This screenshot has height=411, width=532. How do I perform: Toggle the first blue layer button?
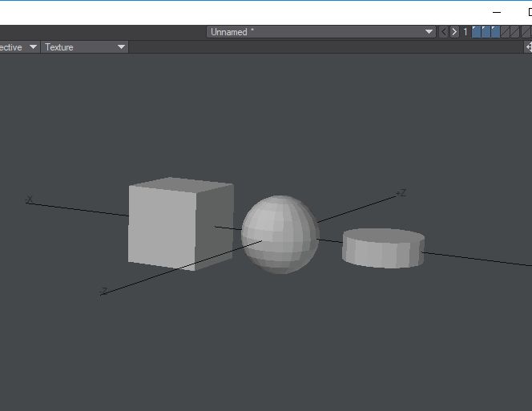point(477,32)
